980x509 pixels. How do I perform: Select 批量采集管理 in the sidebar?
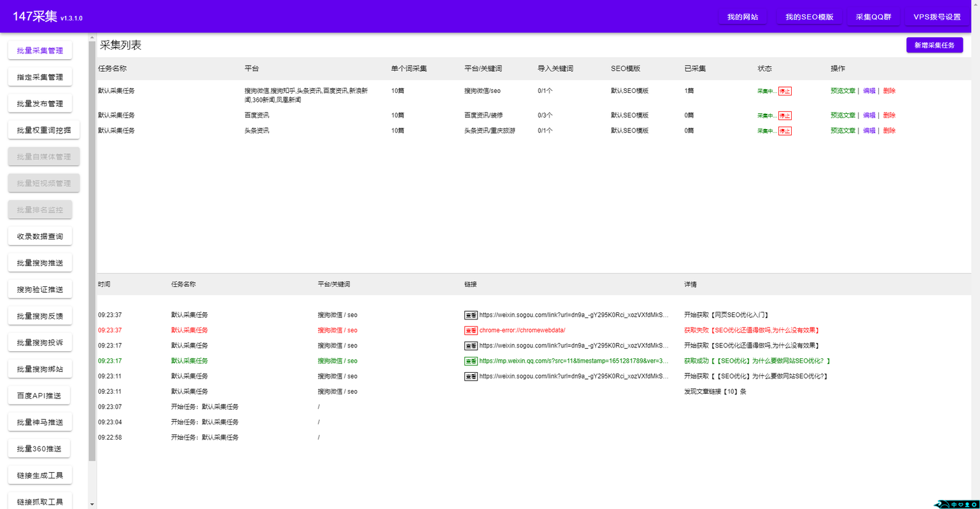(x=40, y=50)
